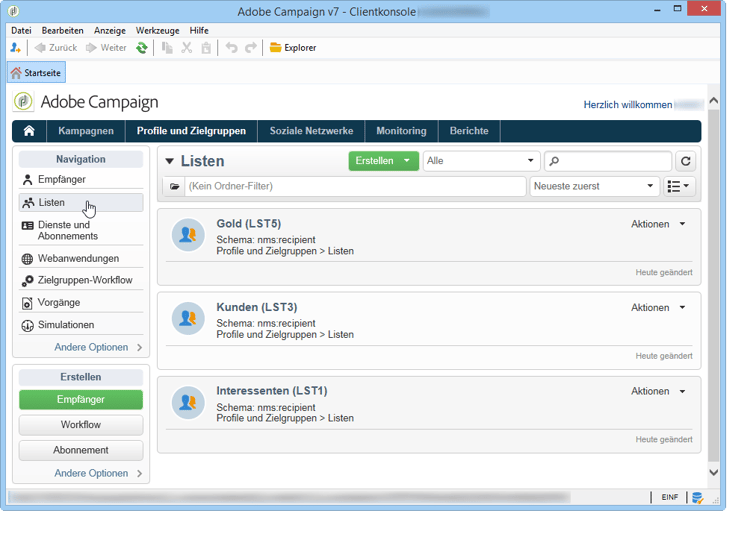Click the scrollbar down arrow

coord(713,473)
